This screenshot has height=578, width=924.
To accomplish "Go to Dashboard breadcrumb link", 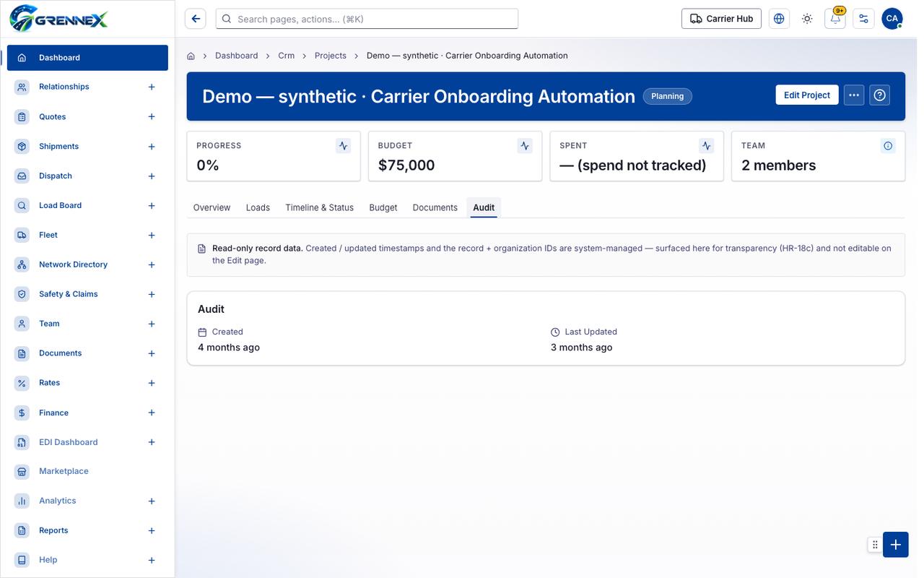I will click(x=236, y=56).
